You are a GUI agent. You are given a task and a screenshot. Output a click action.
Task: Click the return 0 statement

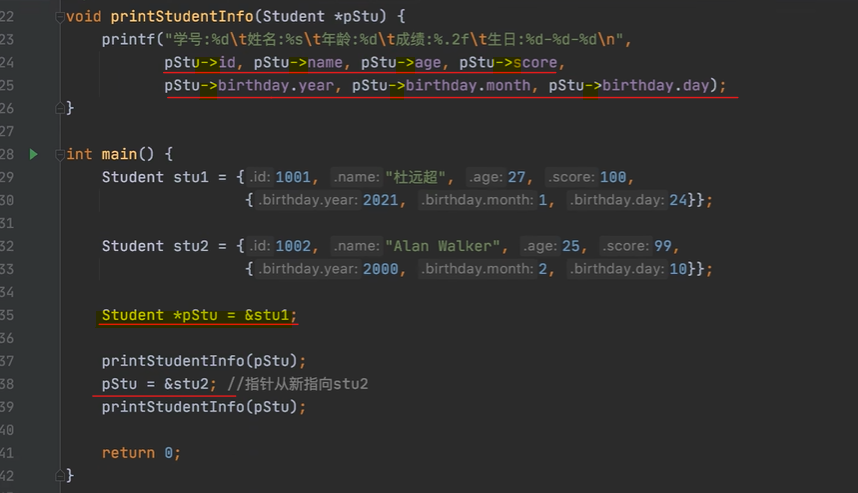(141, 453)
